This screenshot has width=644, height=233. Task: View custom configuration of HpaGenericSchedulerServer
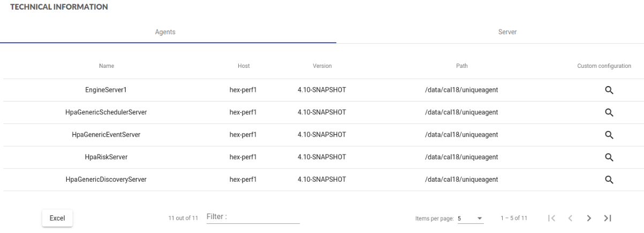[x=608, y=112]
